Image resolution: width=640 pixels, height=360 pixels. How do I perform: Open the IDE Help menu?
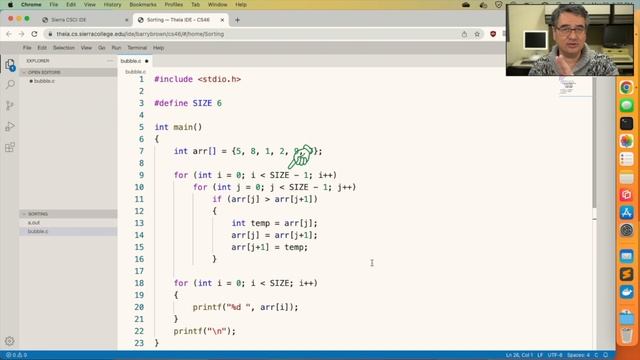[158, 48]
